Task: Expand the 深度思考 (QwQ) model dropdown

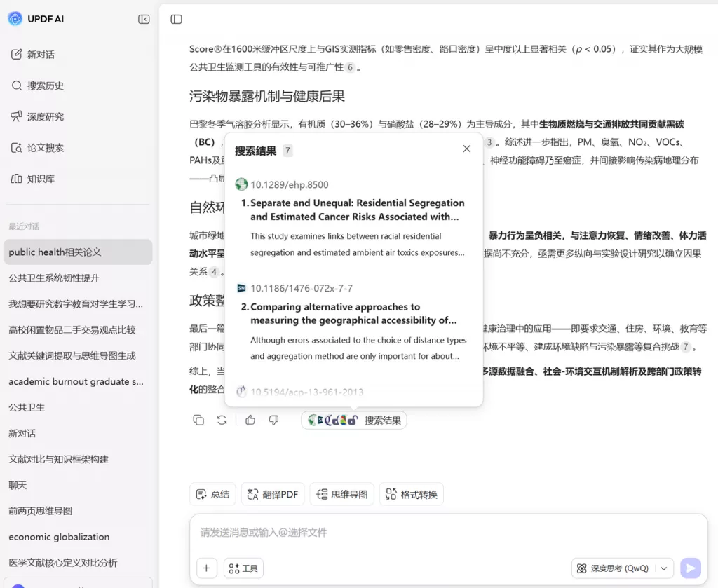Action: (x=664, y=568)
